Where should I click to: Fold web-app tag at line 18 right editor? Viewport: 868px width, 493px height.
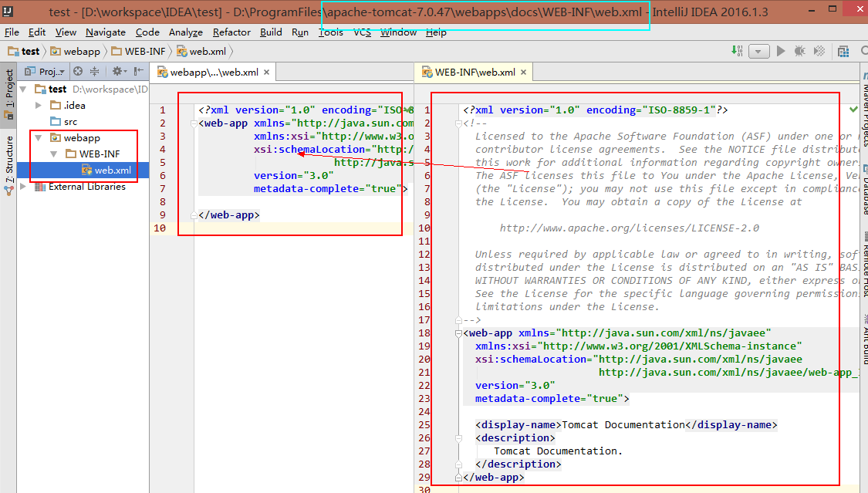coord(458,333)
